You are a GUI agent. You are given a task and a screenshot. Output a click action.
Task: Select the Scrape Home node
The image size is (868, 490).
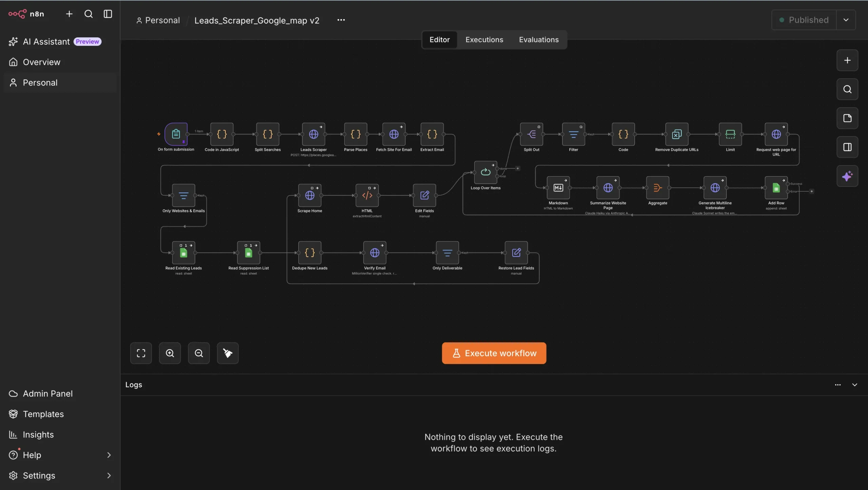pyautogui.click(x=310, y=195)
